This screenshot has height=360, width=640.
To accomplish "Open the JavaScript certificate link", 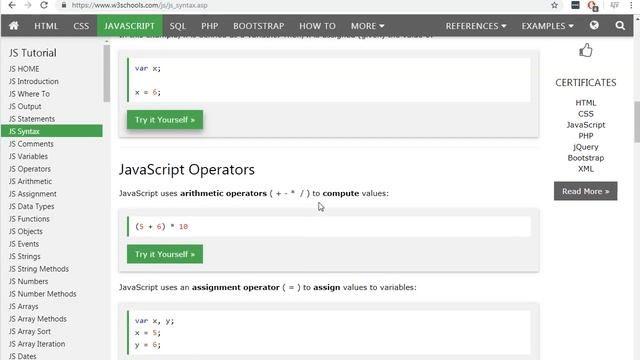I will point(585,125).
